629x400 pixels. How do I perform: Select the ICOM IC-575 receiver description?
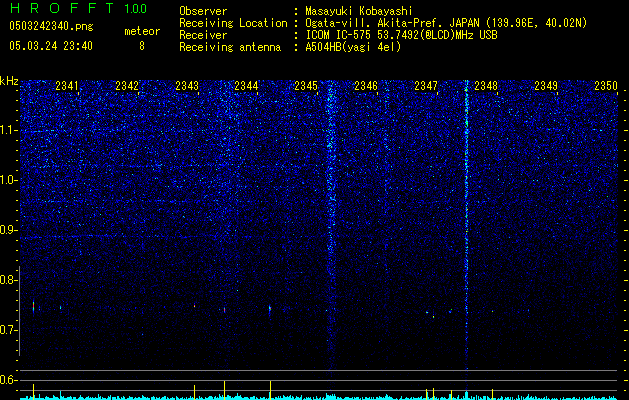pos(401,35)
